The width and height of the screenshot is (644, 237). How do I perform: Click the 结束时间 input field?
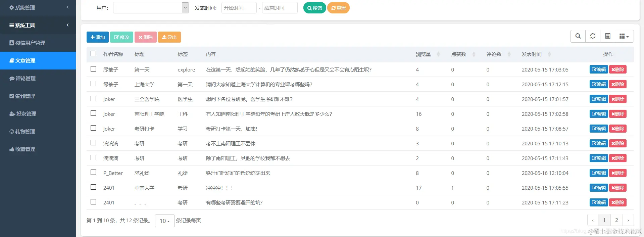(280, 8)
